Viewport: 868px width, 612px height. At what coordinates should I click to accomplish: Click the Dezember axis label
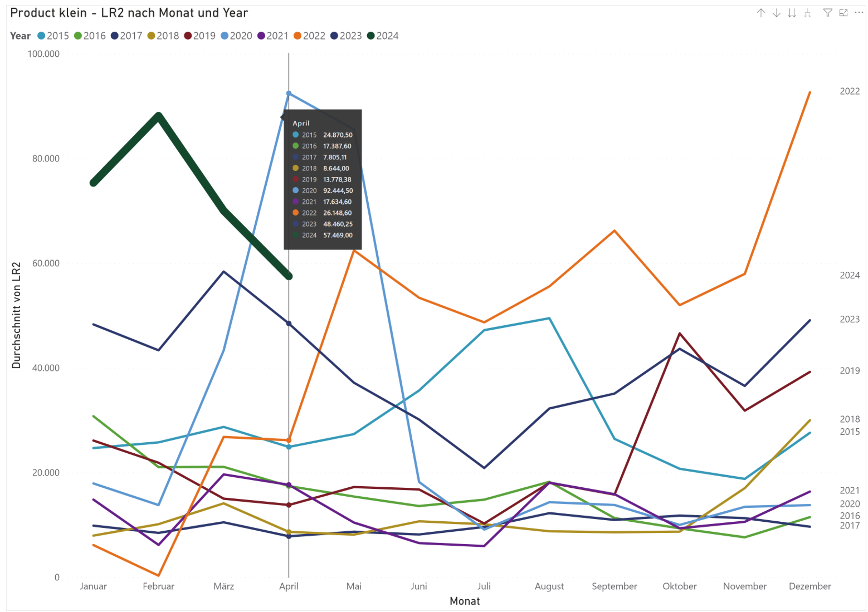[809, 586]
